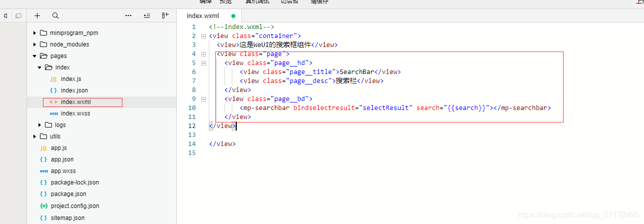Viewport: 644px width, 224px height.
Task: Select the pages folder name
Action: 58,56
